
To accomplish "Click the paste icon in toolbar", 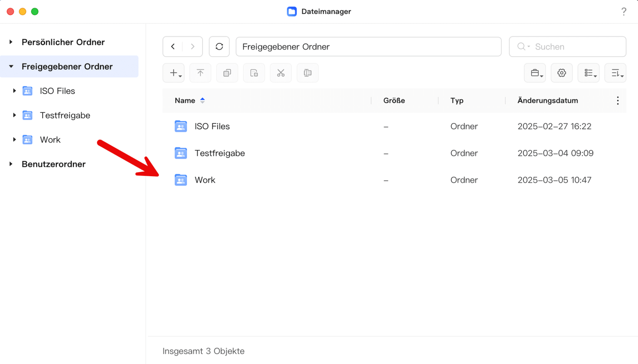I will [254, 73].
